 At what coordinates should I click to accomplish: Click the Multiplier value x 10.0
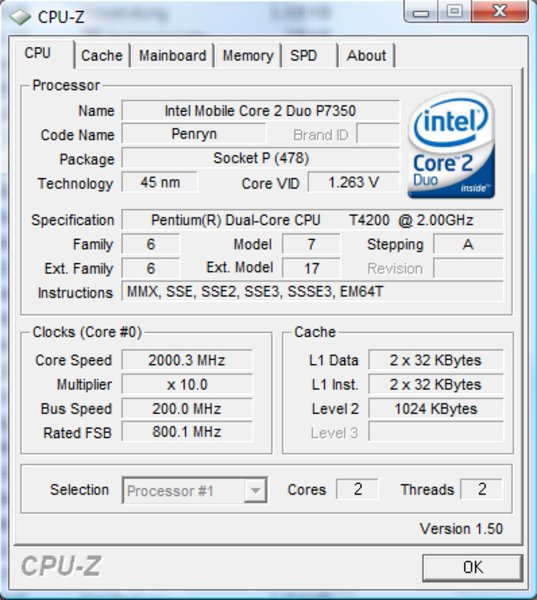tap(187, 385)
